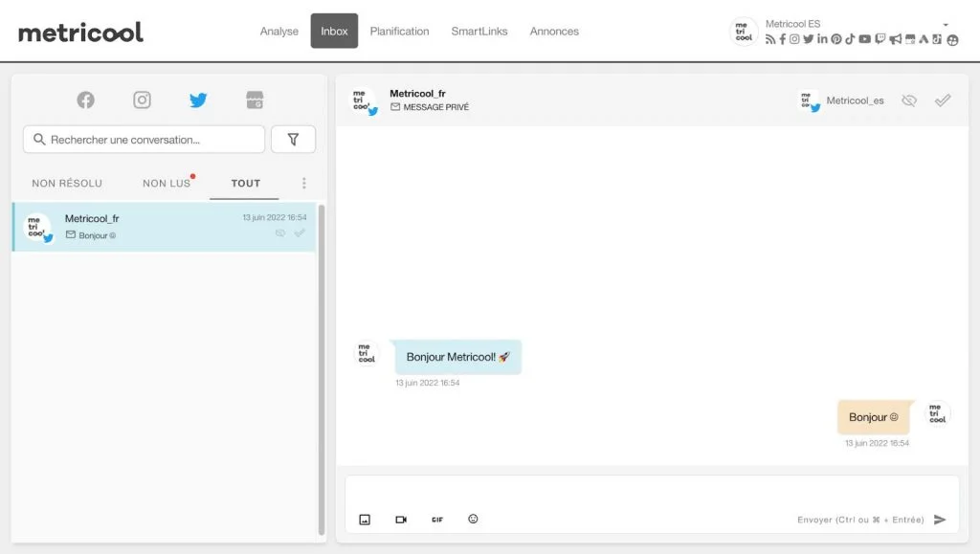Attach an image to the reply
This screenshot has height=554, width=980.
coord(365,520)
